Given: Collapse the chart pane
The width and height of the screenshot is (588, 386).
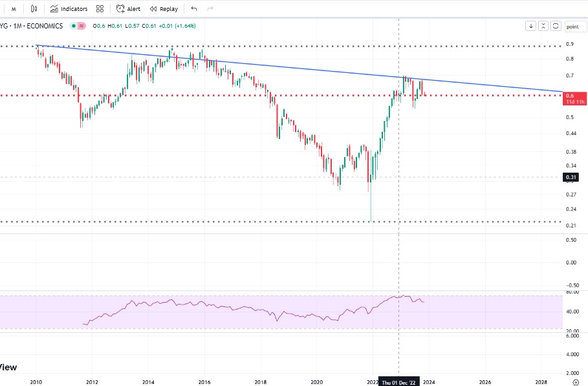Looking at the screenshot, I should [543, 26].
